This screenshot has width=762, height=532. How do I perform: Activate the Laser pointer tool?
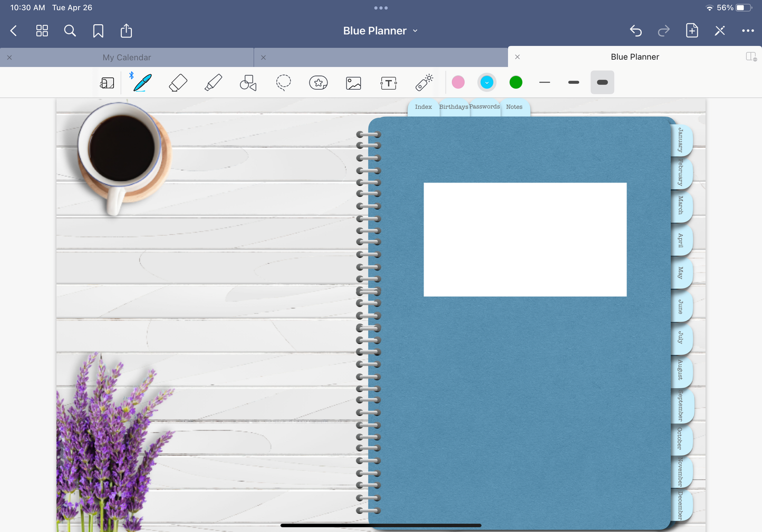click(x=424, y=83)
